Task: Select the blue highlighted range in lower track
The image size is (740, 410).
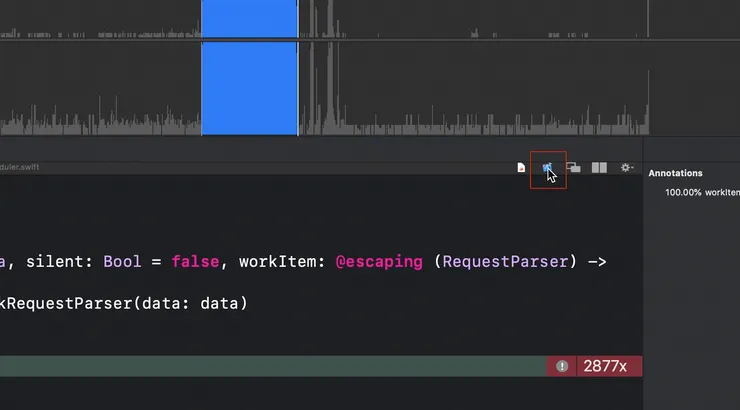Action: pos(250,89)
